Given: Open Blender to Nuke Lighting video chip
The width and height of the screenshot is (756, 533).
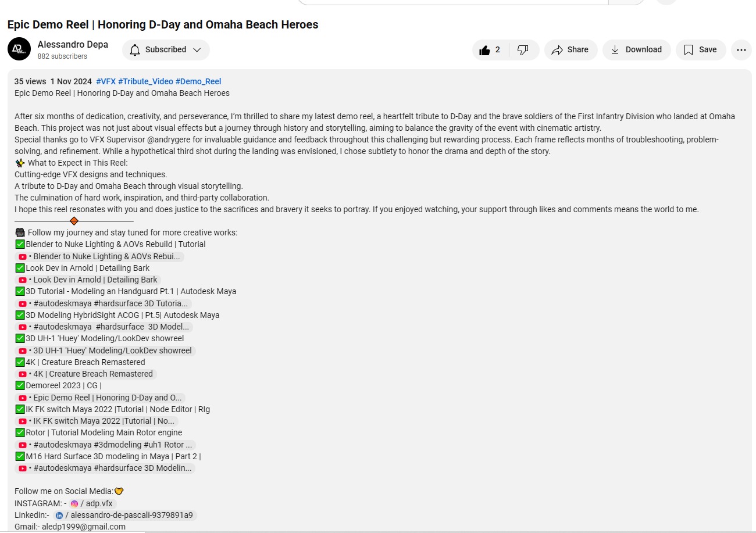Looking at the screenshot, I should [99, 256].
